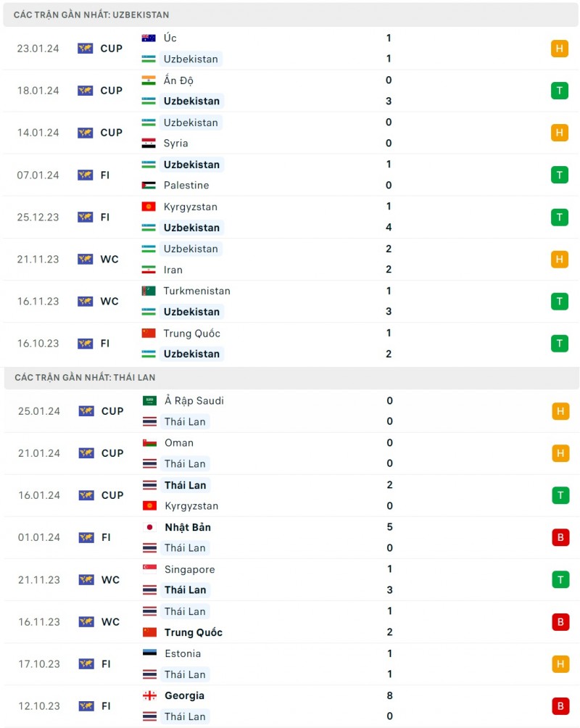Click the Georgia flag icon
Viewport: 580px width, 728px height.
[149, 695]
